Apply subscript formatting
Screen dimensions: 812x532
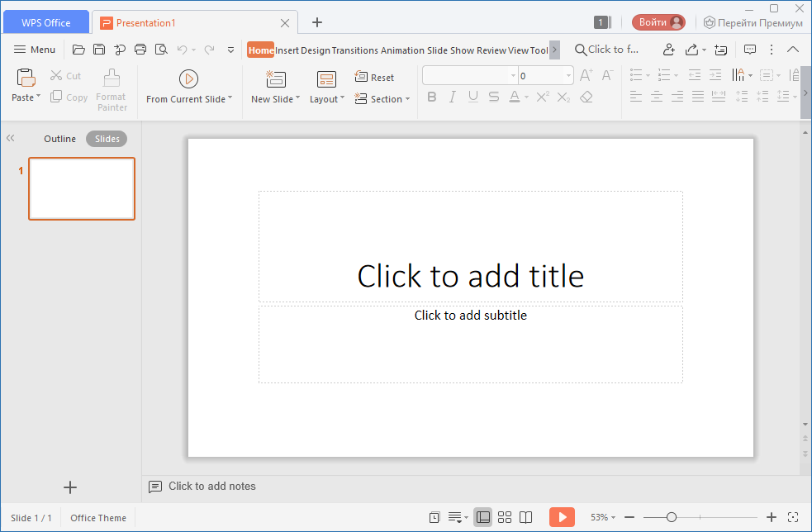point(563,97)
